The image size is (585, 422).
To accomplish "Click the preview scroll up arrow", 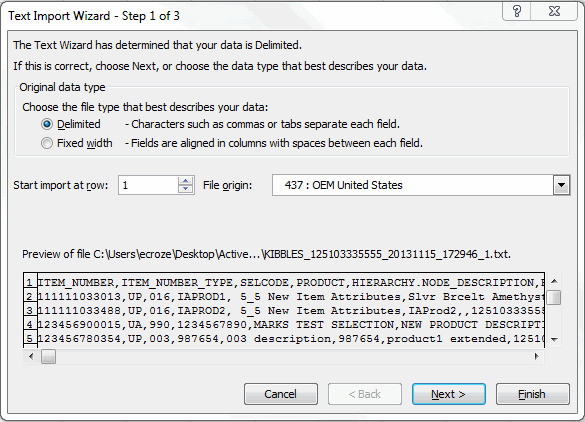I will coord(554,281).
